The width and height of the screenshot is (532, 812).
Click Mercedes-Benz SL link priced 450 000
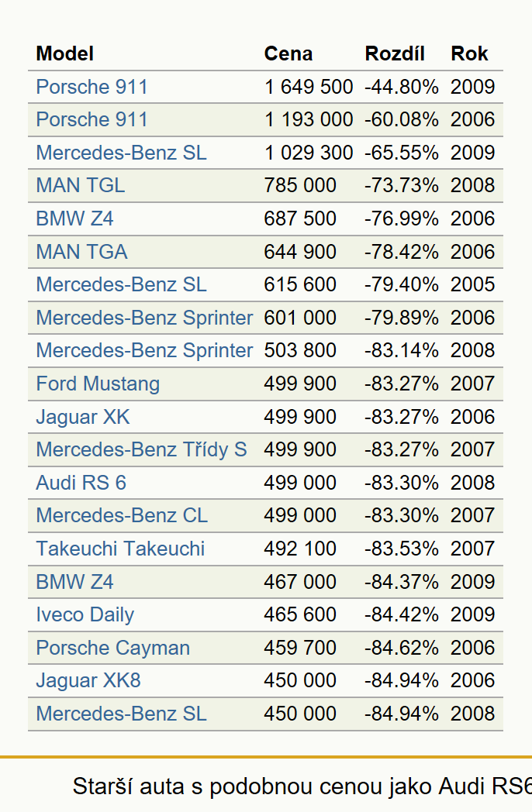tap(121, 714)
